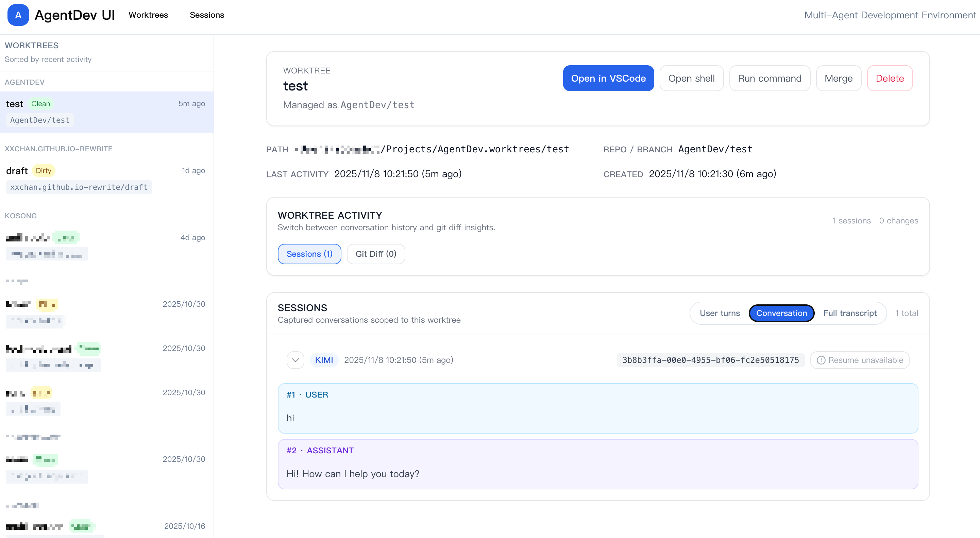Switch to the Sessions navigation page
This screenshot has height=538, width=980.
point(207,15)
